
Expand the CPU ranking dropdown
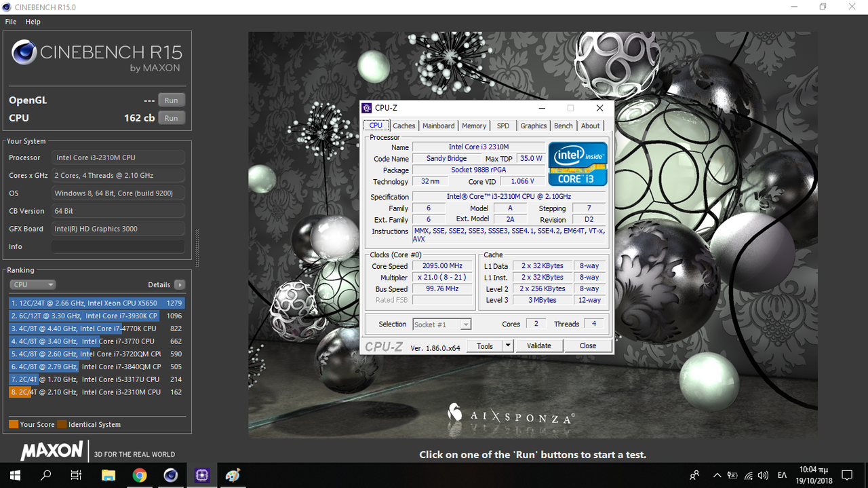(32, 284)
